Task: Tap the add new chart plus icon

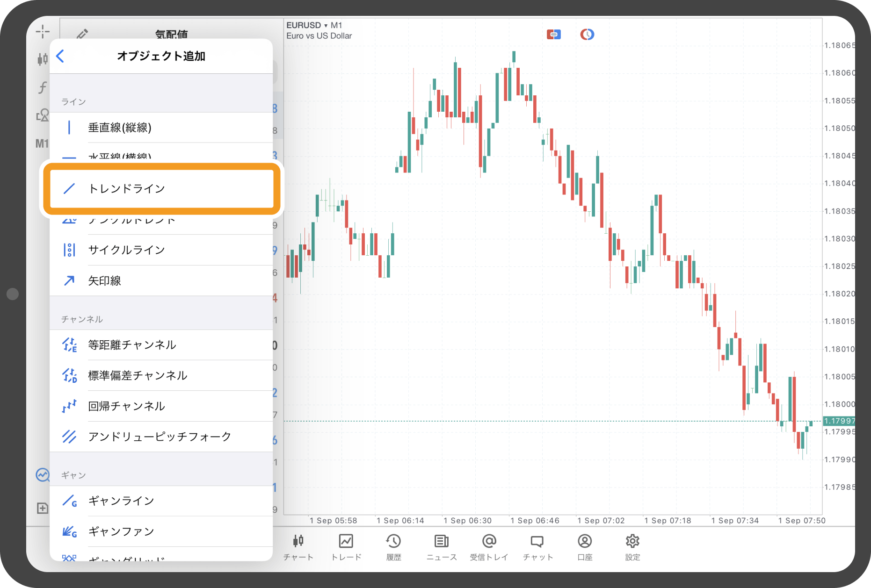Action: (x=43, y=508)
